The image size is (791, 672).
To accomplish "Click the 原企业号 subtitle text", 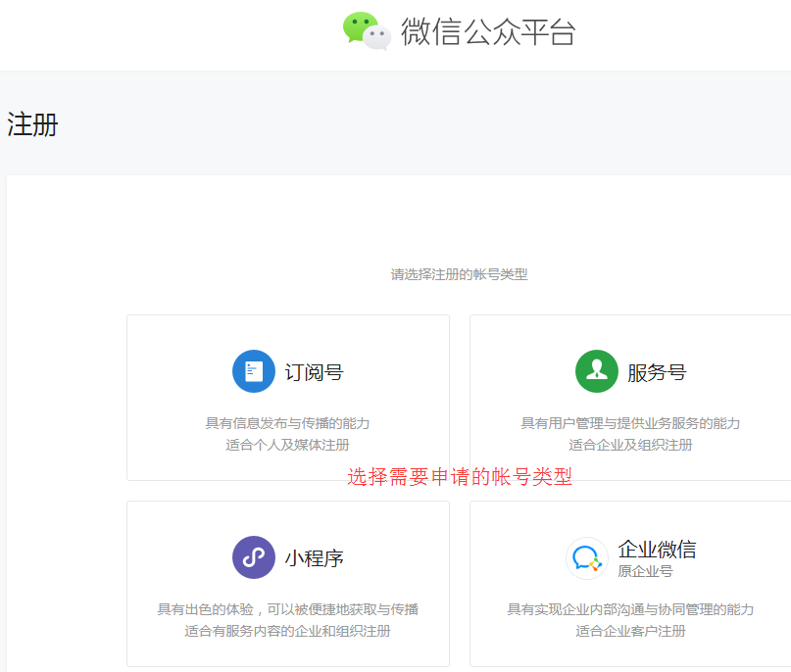I will coord(645,571).
